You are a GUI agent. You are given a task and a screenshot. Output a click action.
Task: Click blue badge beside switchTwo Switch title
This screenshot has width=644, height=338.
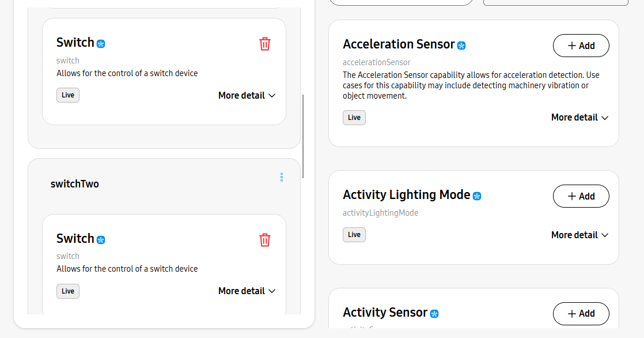coord(101,240)
